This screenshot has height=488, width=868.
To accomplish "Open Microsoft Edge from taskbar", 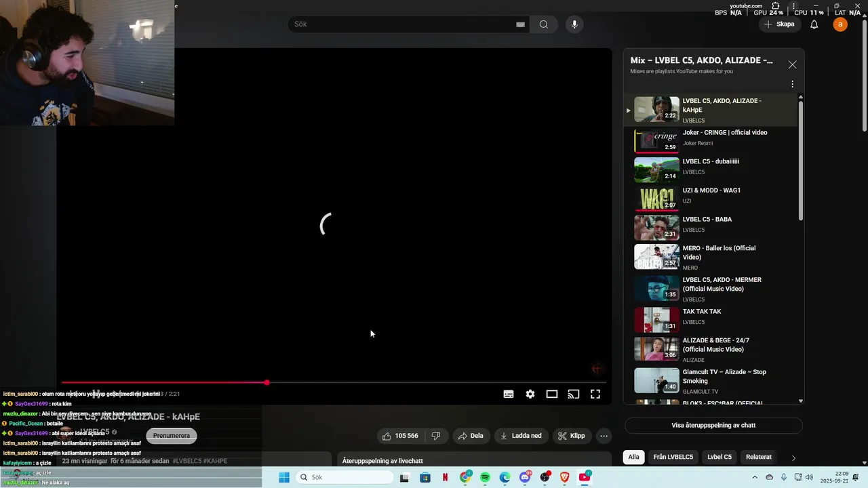I will pyautogui.click(x=505, y=477).
